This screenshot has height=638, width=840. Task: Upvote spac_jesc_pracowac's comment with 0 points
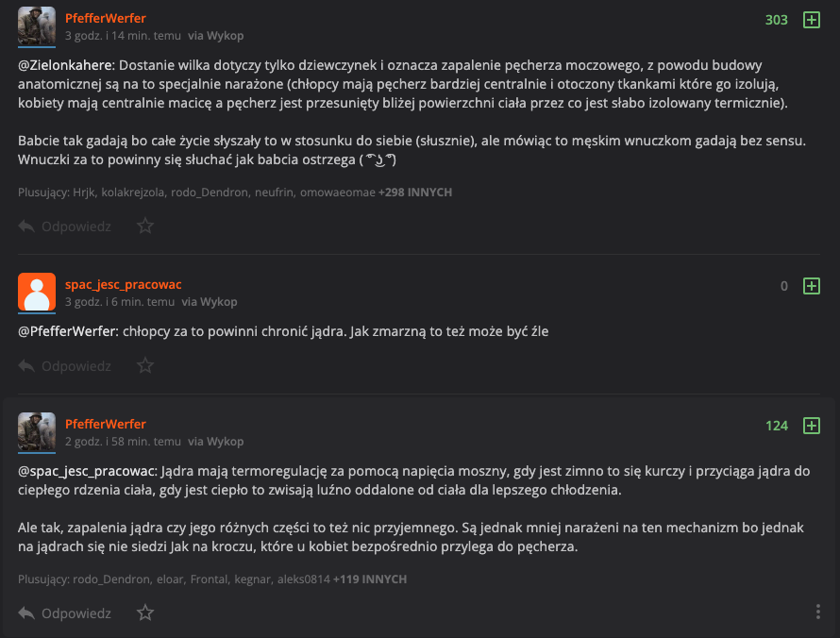[811, 286]
